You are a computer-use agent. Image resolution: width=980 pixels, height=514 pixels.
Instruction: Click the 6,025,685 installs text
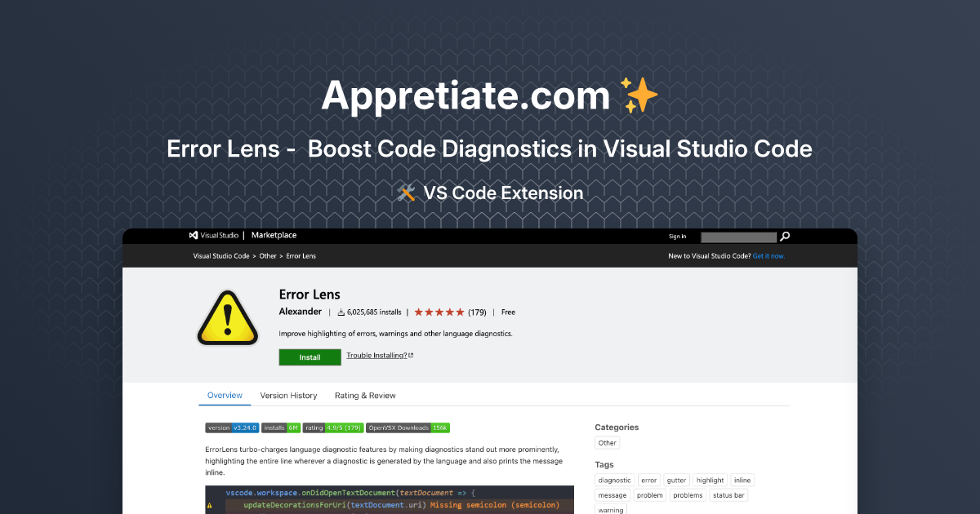[x=374, y=312]
